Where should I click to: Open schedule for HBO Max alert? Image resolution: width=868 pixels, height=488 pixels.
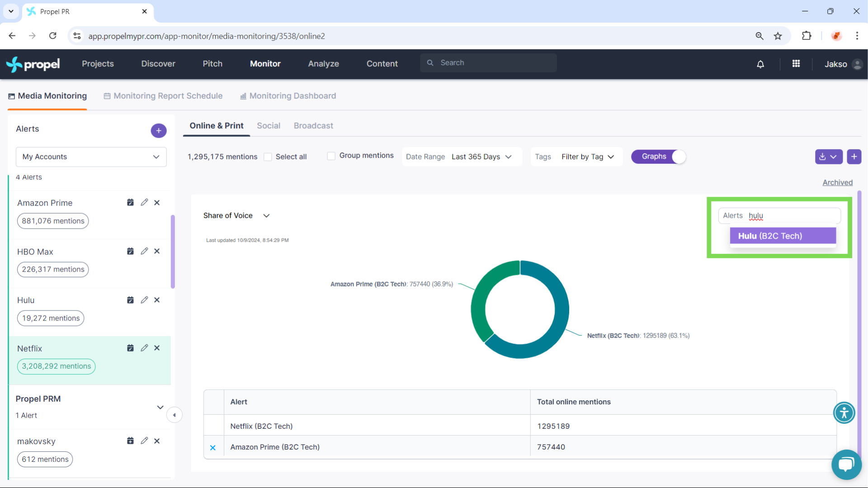[130, 251]
